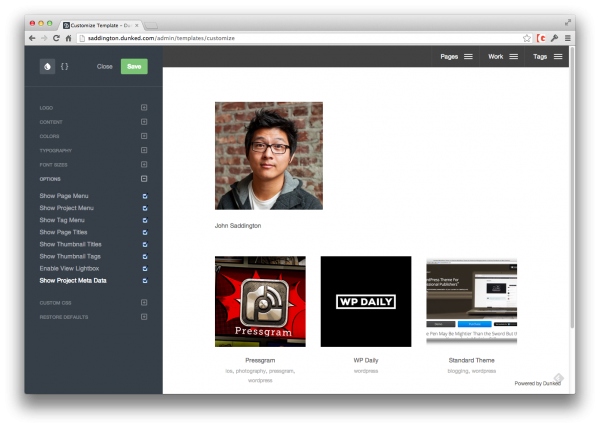Screen dimensions: 600x428
Task: Click the browser reload icon
Action: point(56,37)
